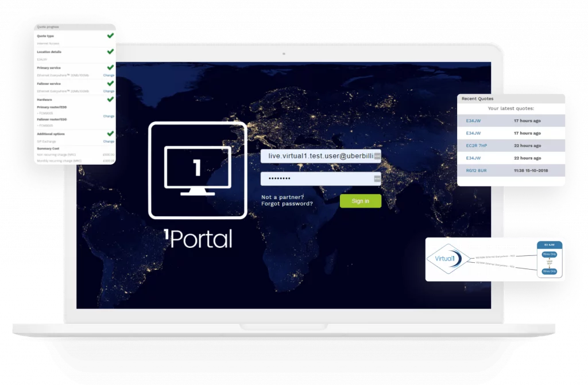Click the Recent Quotes panel header

510,99
